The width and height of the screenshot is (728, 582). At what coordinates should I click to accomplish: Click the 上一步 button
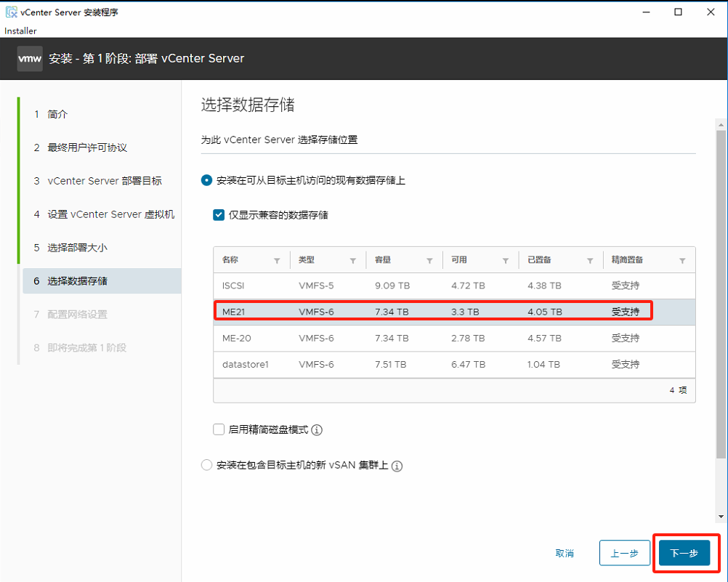[x=624, y=553]
